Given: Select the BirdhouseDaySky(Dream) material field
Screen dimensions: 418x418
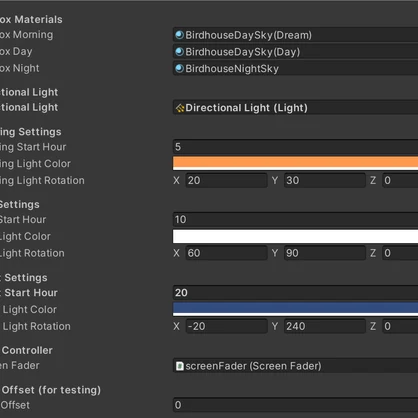Looking at the screenshot, I should pyautogui.click(x=295, y=35).
